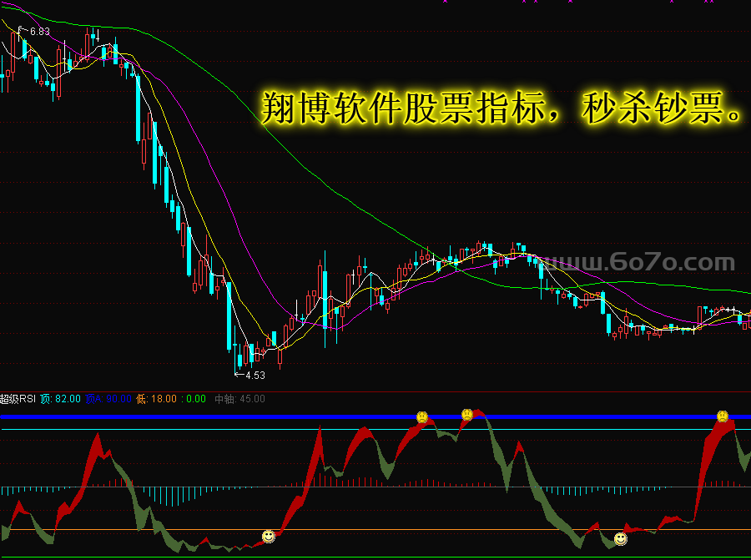Click the right happy smiley buy signal
This screenshot has height=560, width=751.
point(620,539)
